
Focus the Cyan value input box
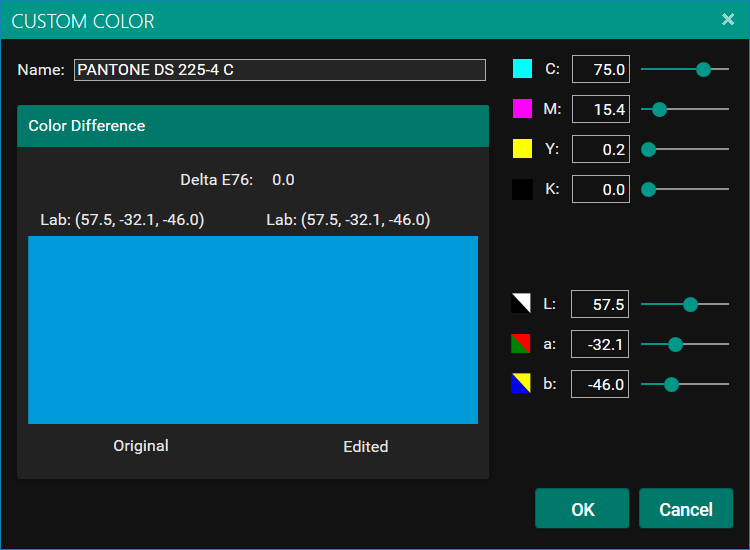coord(600,70)
